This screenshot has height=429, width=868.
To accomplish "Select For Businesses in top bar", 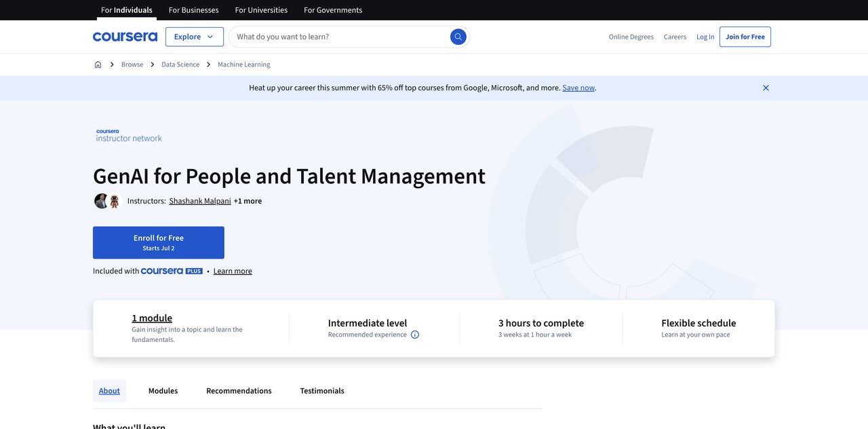I will coord(193,10).
